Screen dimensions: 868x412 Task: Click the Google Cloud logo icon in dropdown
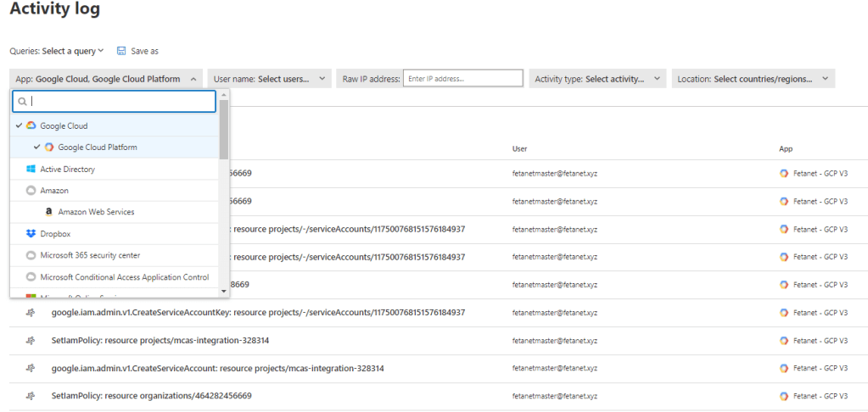[31, 125]
